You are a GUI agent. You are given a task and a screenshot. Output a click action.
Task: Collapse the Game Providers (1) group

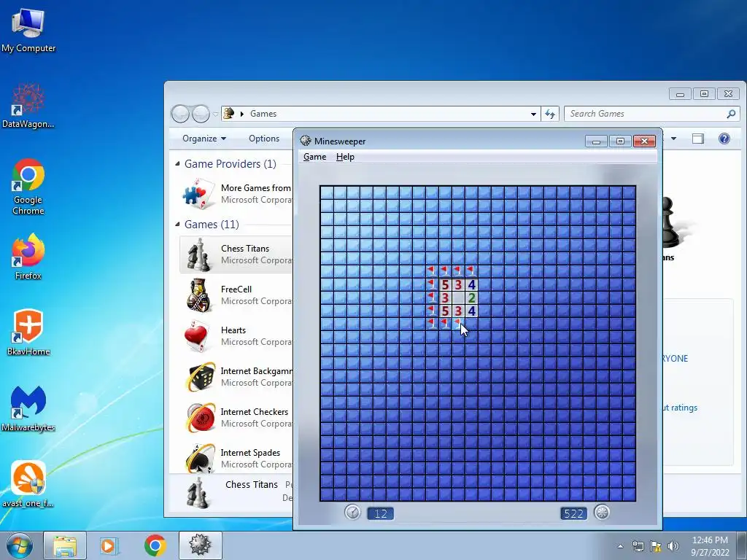point(177,163)
